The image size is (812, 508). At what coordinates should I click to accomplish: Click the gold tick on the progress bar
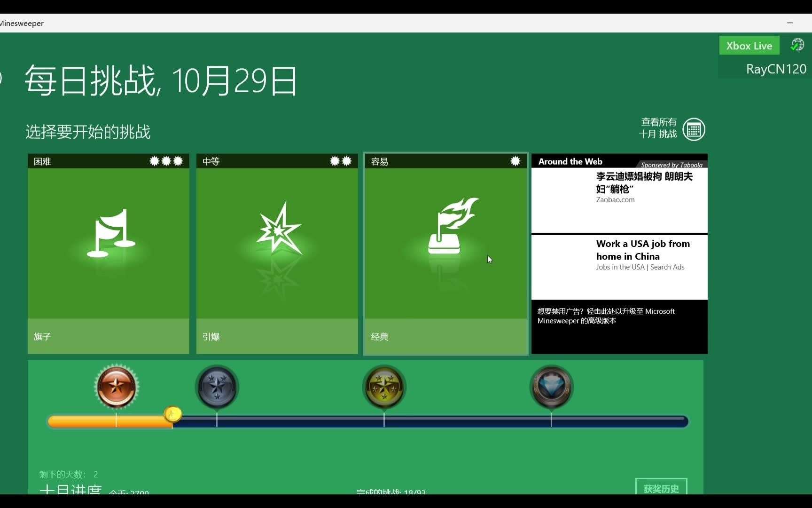(384, 420)
